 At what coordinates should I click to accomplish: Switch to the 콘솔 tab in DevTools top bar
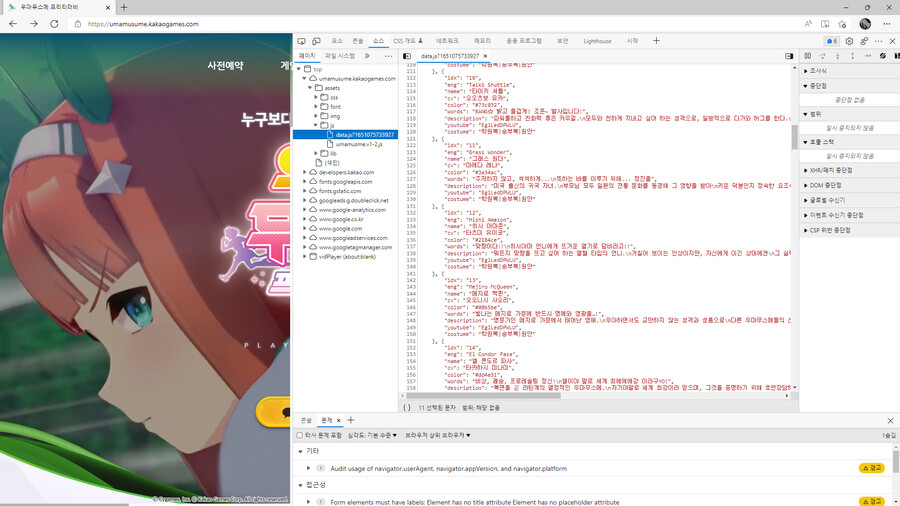coord(358,41)
